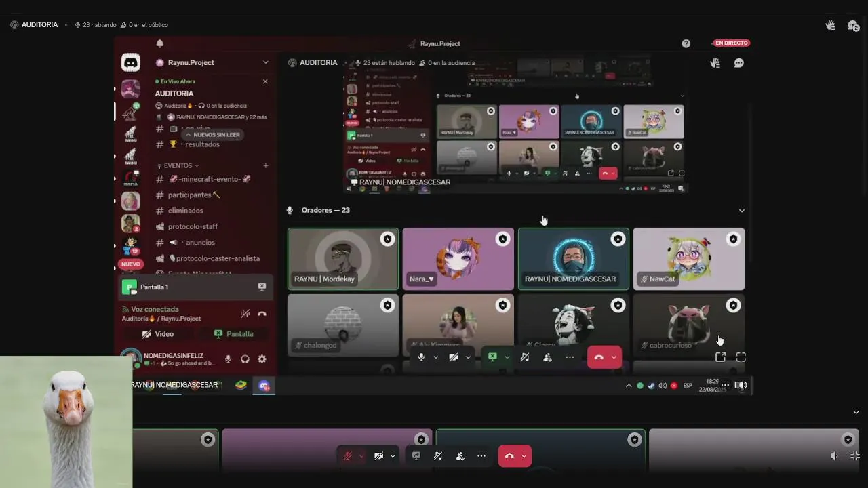Open camera options chevron in shared bar
Image resolution: width=868 pixels, height=488 pixels.
click(x=468, y=357)
